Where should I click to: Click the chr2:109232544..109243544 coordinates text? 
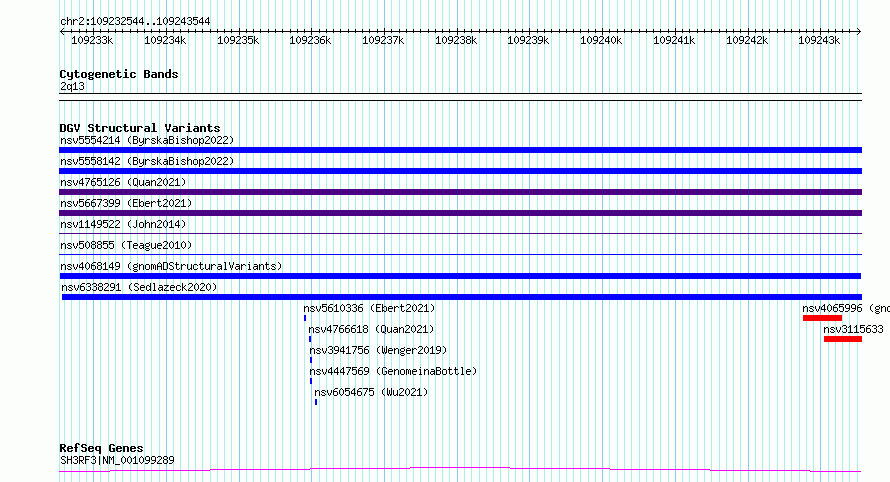tap(135, 21)
